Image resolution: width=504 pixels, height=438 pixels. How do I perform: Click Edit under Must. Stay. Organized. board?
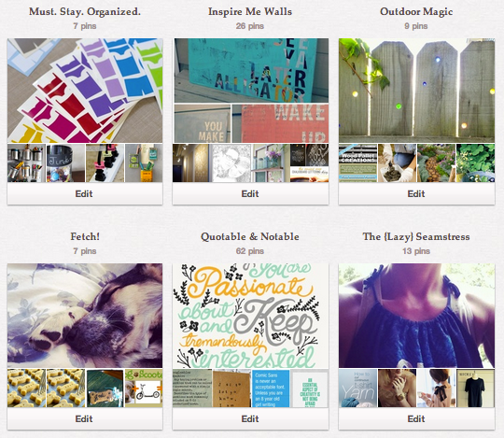(85, 193)
